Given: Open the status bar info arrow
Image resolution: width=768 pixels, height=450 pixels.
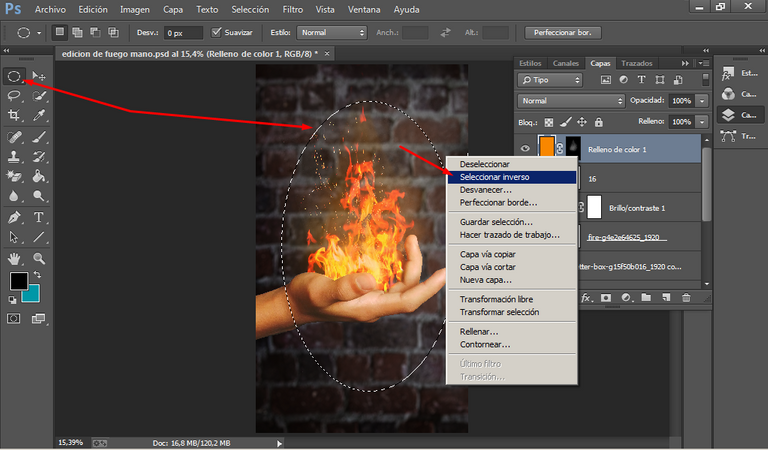Looking at the screenshot, I should coord(279,443).
